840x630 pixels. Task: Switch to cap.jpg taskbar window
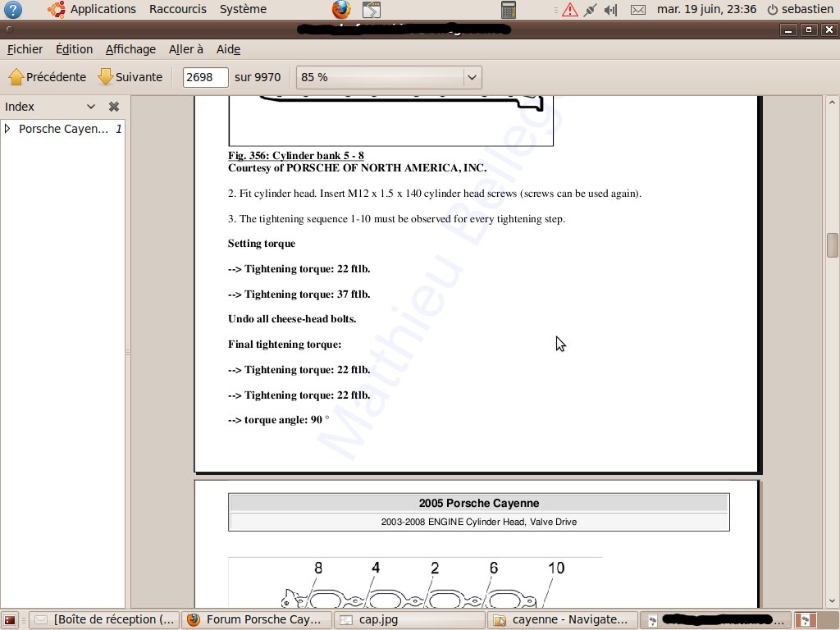tap(409, 620)
